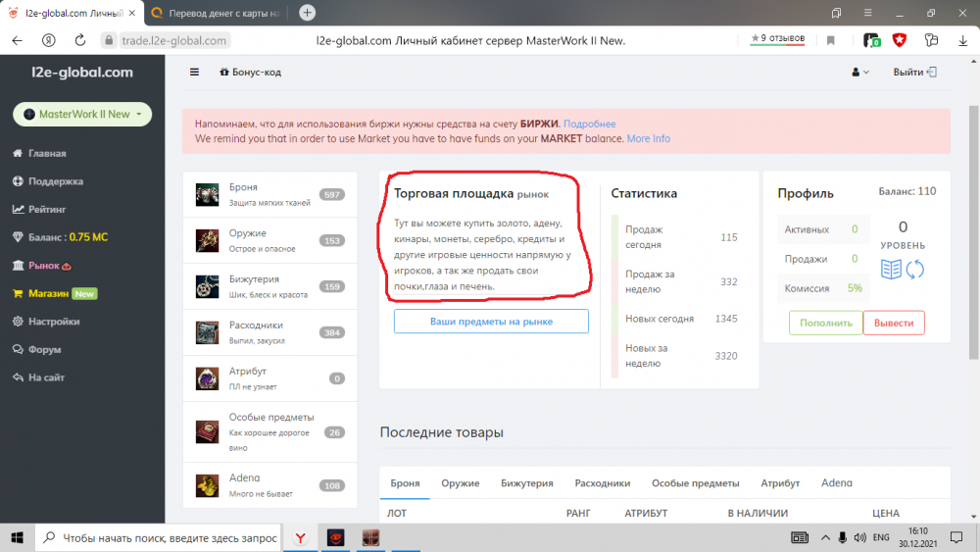Open Yandex browser from the taskbar
The height and width of the screenshot is (552, 980).
(302, 537)
